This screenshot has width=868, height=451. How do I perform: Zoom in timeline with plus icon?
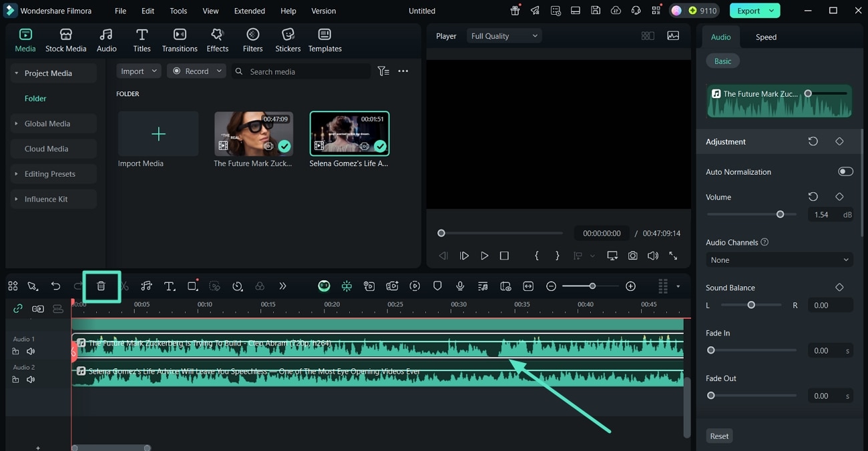[x=630, y=286]
